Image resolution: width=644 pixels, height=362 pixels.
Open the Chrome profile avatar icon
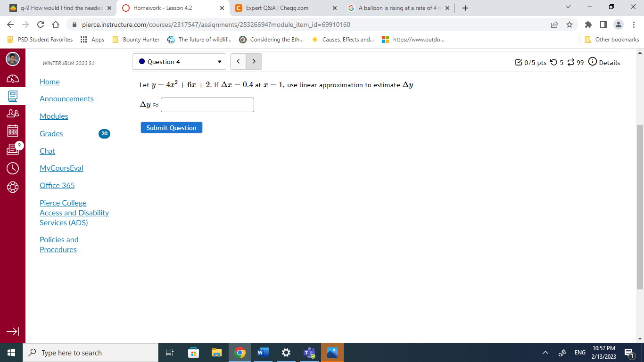coord(618,25)
